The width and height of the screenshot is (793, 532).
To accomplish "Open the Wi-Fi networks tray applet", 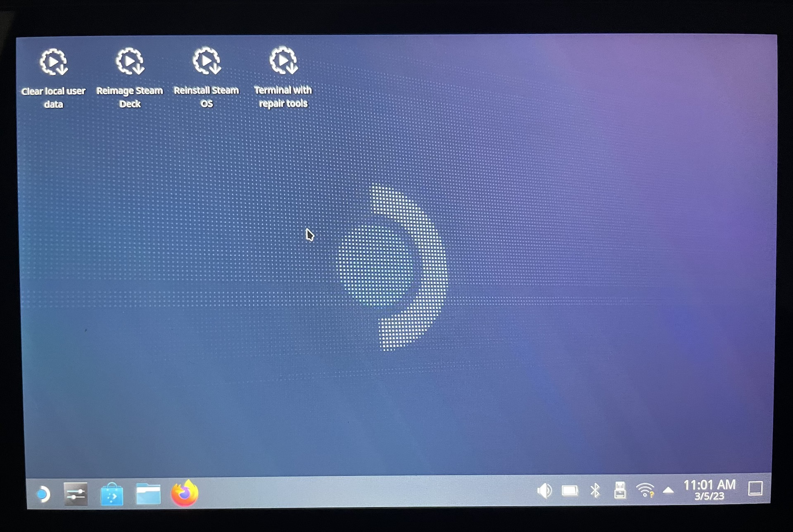I will pyautogui.click(x=645, y=490).
